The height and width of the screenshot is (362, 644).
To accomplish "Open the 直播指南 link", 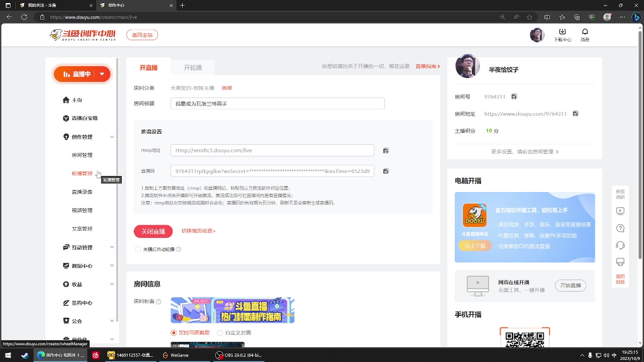I will click(428, 66).
